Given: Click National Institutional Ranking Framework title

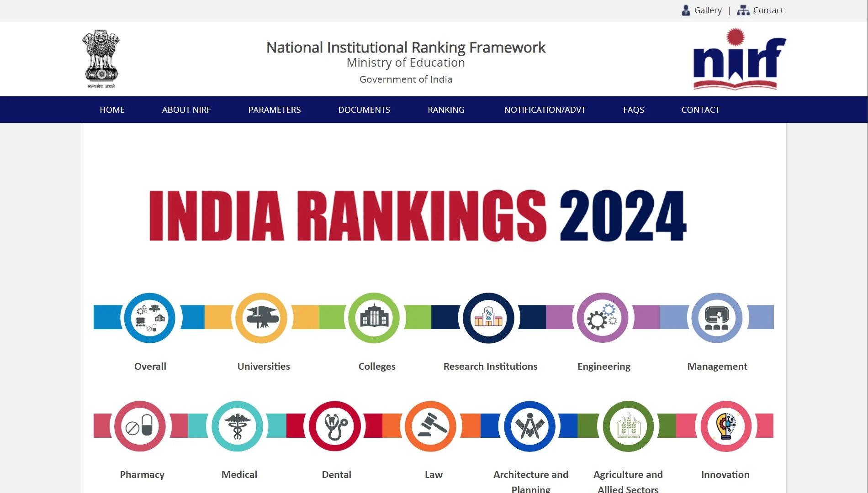Looking at the screenshot, I should pyautogui.click(x=406, y=47).
